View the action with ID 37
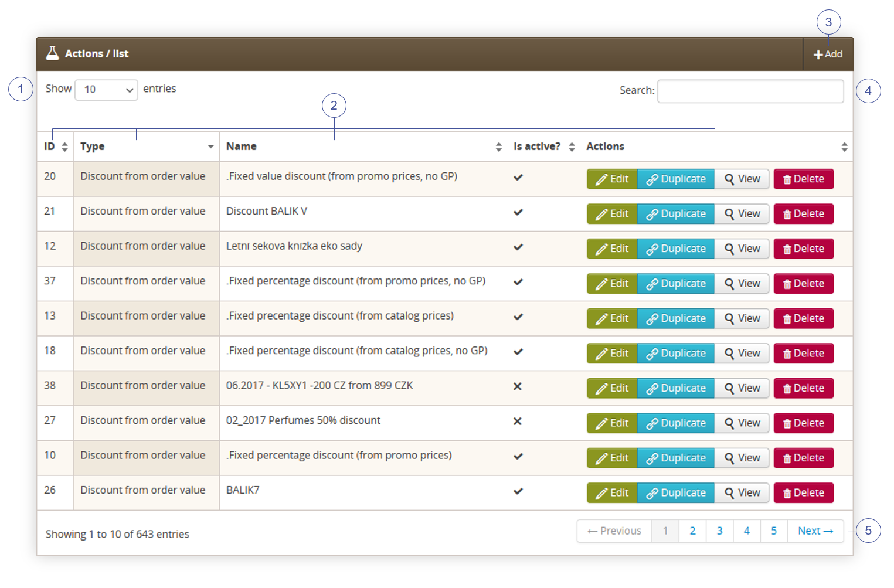Viewport: 894px width, 588px height. point(742,284)
